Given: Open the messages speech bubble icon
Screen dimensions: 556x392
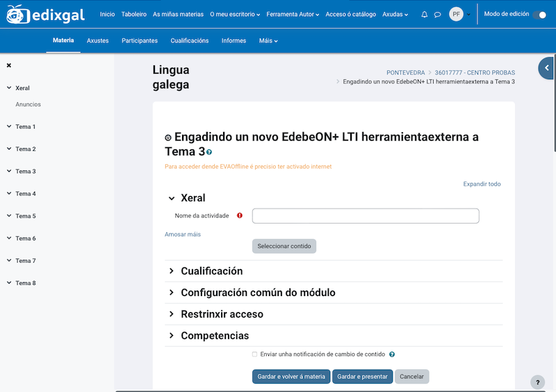Looking at the screenshot, I should pyautogui.click(x=437, y=15).
